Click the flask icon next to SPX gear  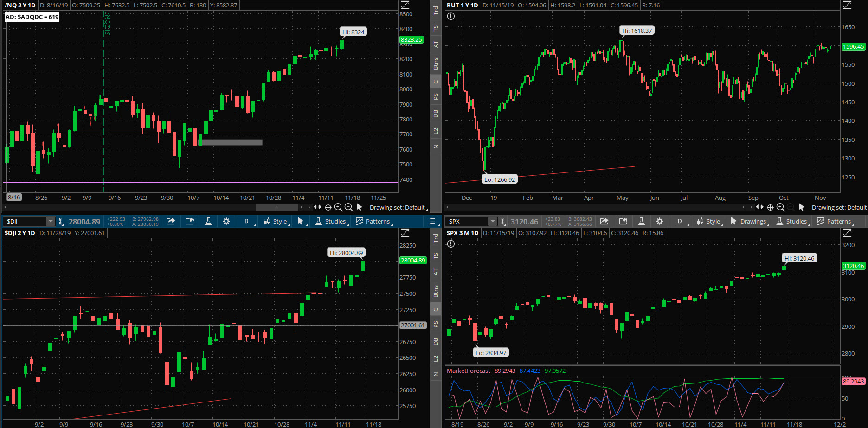(x=642, y=221)
